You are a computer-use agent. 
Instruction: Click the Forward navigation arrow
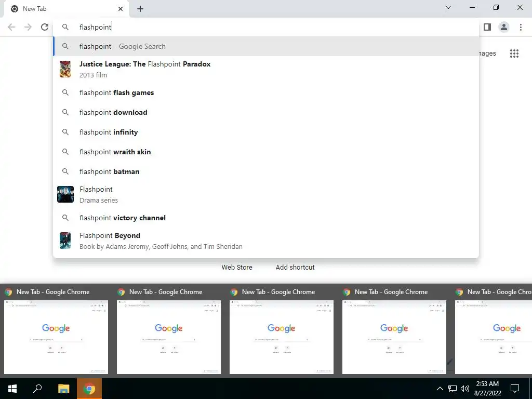[28, 27]
